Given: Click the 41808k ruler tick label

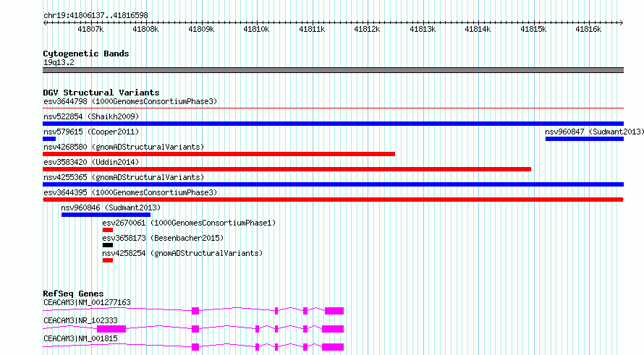Looking at the screenshot, I should click(x=145, y=29).
